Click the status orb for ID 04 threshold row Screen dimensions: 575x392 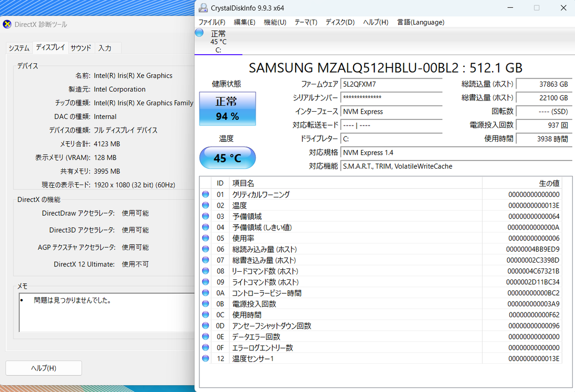[206, 227]
